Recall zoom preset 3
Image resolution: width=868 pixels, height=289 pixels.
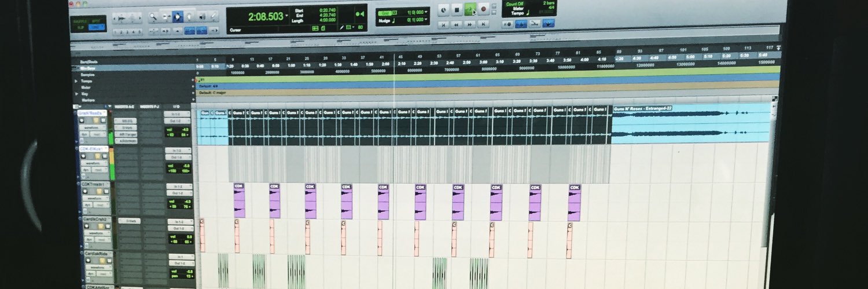pos(127,32)
